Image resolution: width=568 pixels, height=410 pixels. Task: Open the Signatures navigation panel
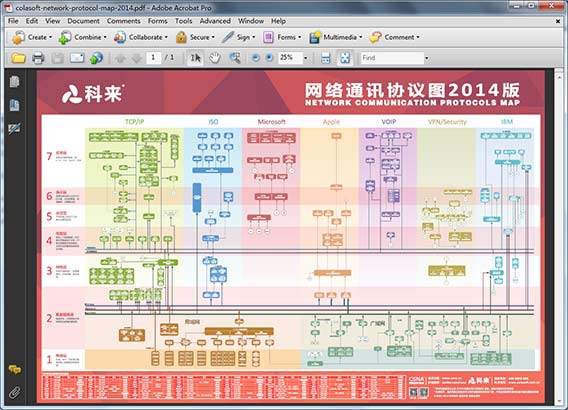14,129
